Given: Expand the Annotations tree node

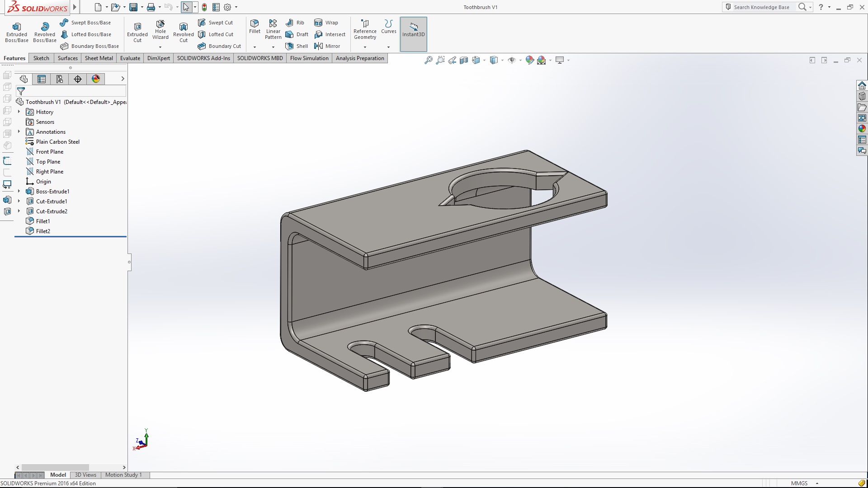Looking at the screenshot, I should [19, 131].
